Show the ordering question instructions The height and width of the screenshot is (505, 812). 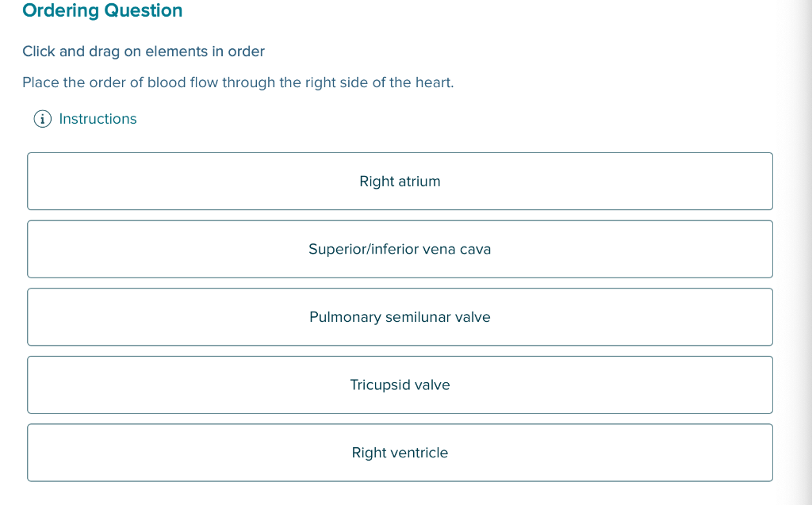point(98,119)
